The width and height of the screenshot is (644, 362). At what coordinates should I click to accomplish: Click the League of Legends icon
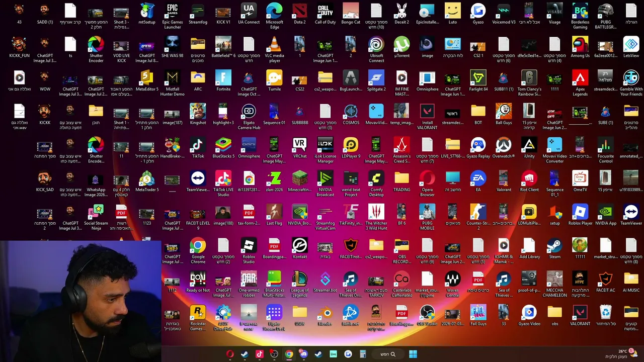[x=300, y=284]
